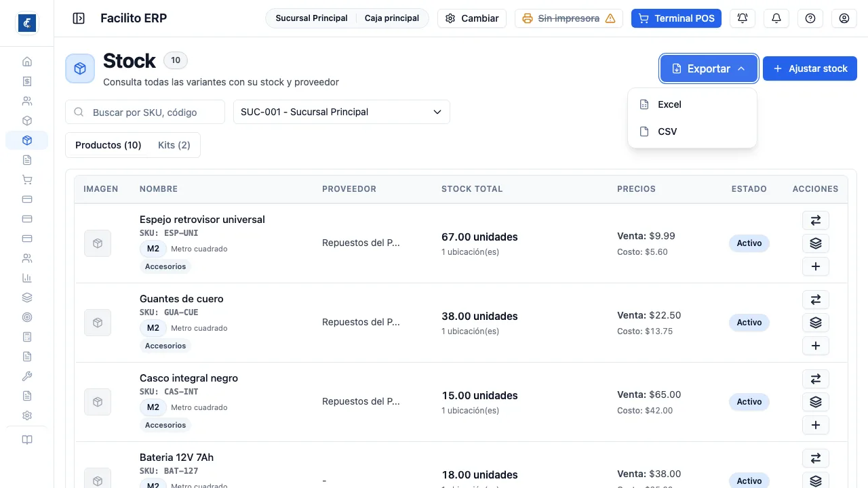Screen dimensions: 868x488
Task: Open the dollar receipt icon in the sidebar
Action: click(x=27, y=81)
